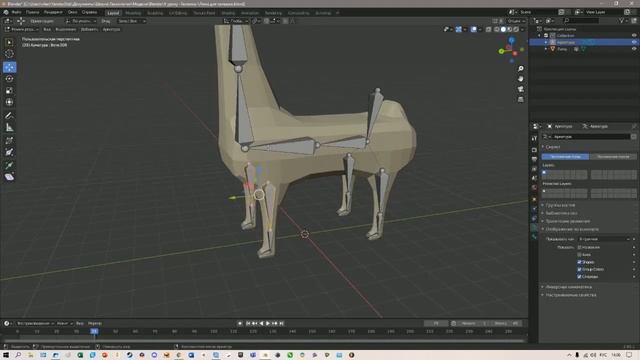640x360 pixels.
Task: Click the Положение покоя button
Action: pyautogui.click(x=613, y=157)
